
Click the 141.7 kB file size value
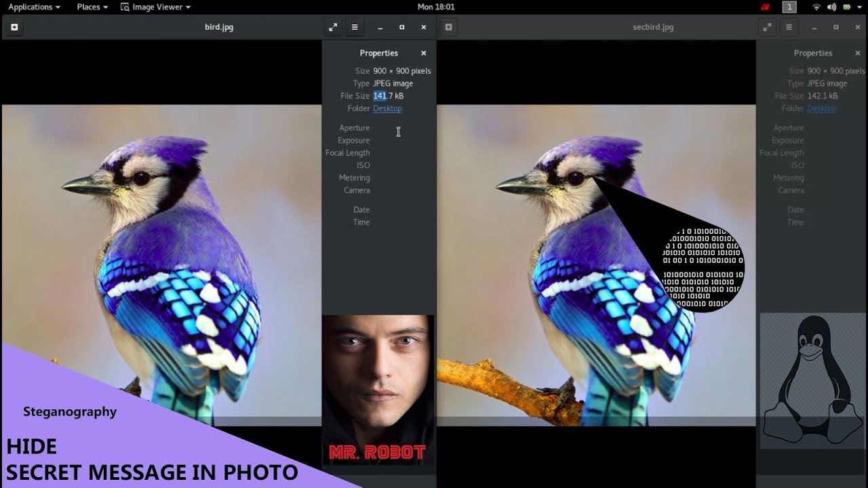point(388,96)
